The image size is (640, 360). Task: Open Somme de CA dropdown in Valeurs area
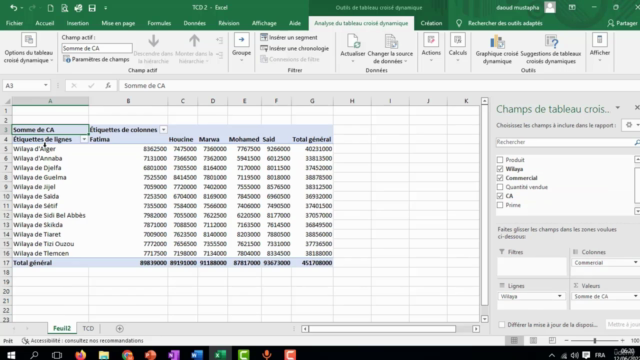click(636, 296)
